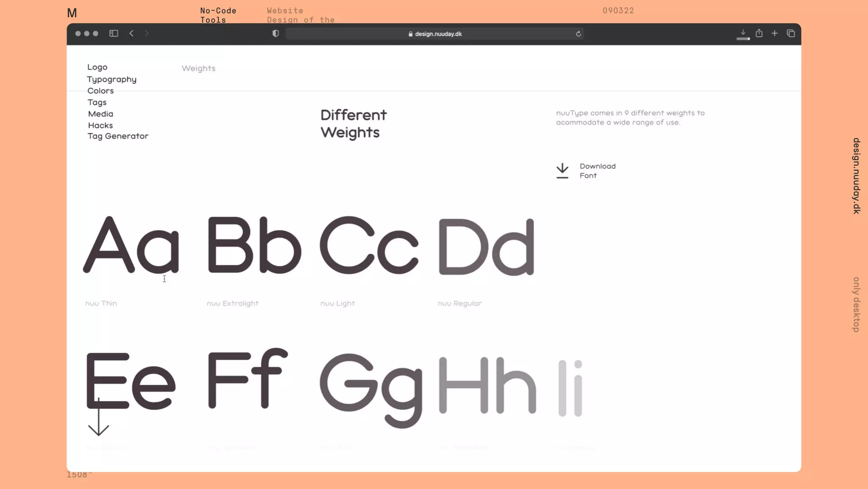This screenshot has width=868, height=489.
Task: Reload the page with refresh icon
Action: (578, 34)
